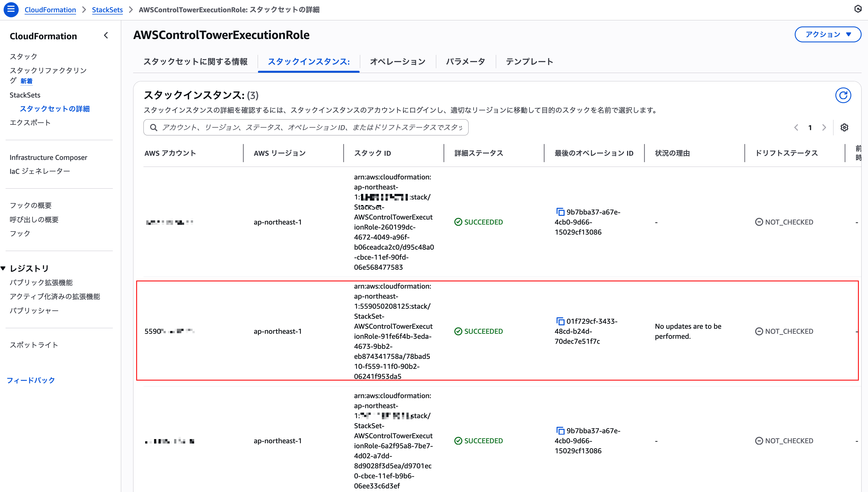The height and width of the screenshot is (492, 868).
Task: Copy operation ID 9b7bba37 of the last row
Action: click(560, 430)
